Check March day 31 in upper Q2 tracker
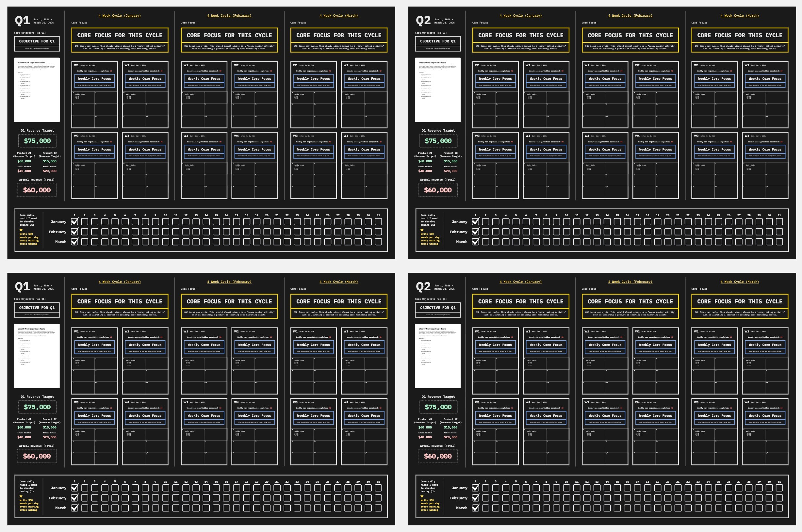Screen dimensions: 802x532 pyautogui.click(x=779, y=242)
